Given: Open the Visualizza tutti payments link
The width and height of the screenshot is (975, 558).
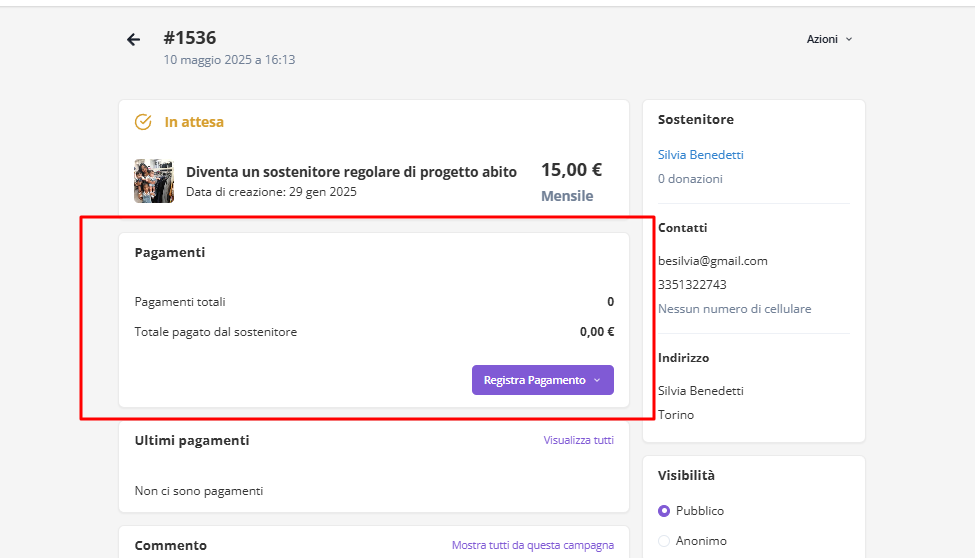Looking at the screenshot, I should tap(578, 440).
